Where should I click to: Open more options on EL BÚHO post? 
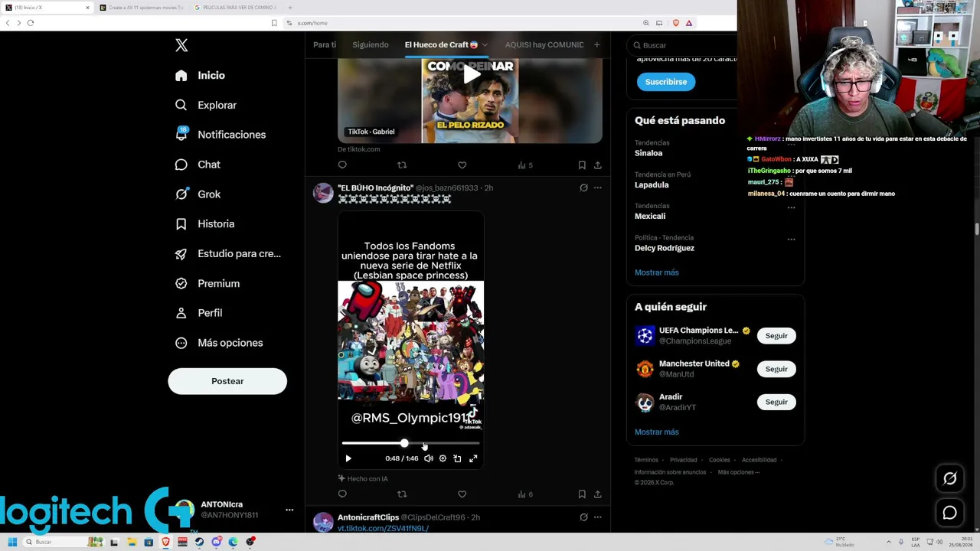(598, 187)
